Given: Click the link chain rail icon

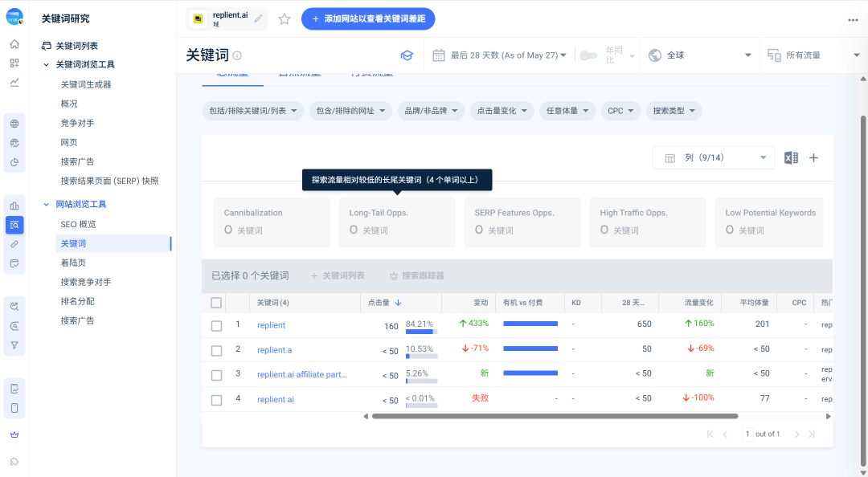Looking at the screenshot, I should (x=14, y=244).
